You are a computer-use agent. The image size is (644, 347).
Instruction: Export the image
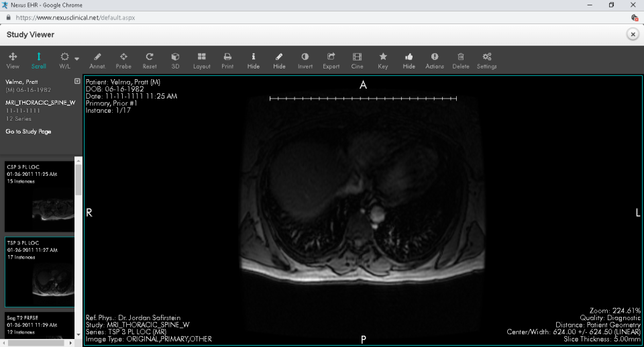(331, 60)
